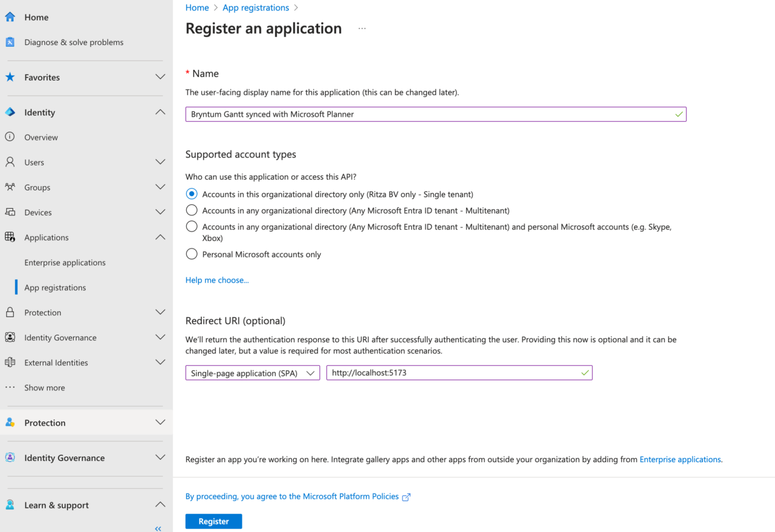Expand the Favorites section
Screen dimensions: 775x532
(x=161, y=77)
